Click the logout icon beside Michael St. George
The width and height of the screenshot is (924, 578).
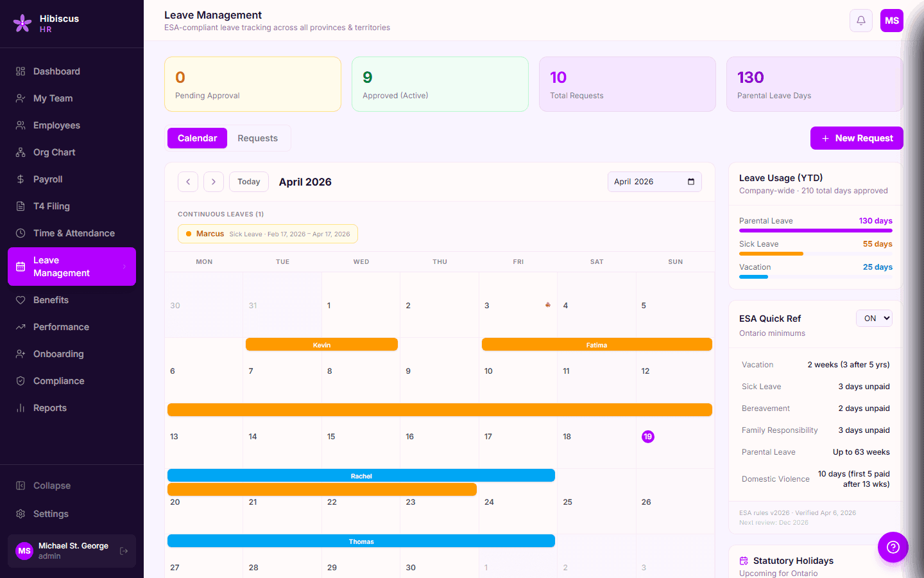click(x=124, y=551)
